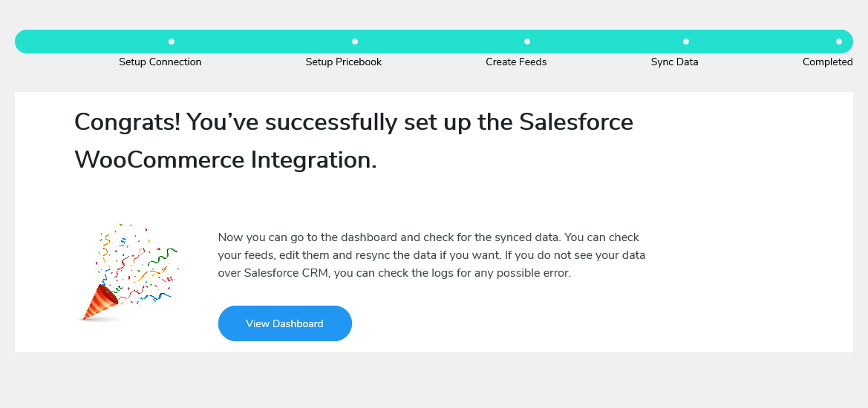
Task: Click the Completed step label
Action: click(x=827, y=62)
